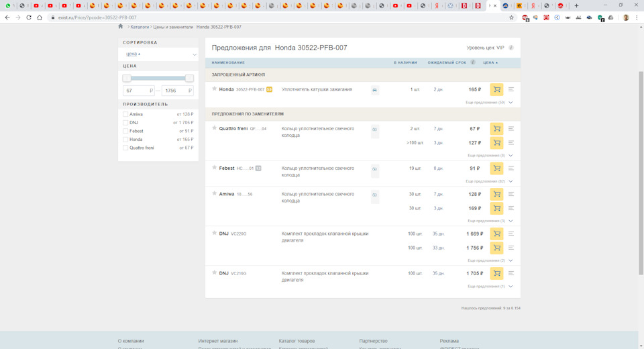Add Febest 91 ₽ offer to cart

[496, 168]
